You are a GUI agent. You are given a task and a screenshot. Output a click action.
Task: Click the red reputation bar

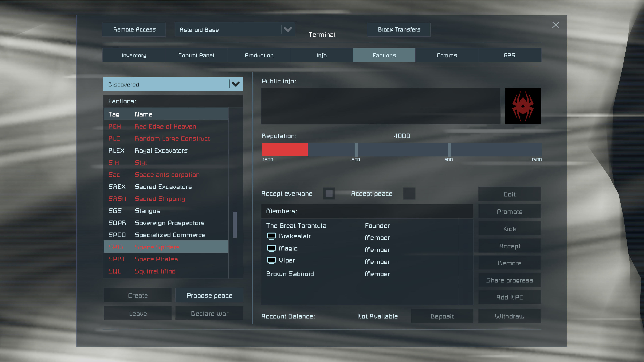pyautogui.click(x=284, y=150)
